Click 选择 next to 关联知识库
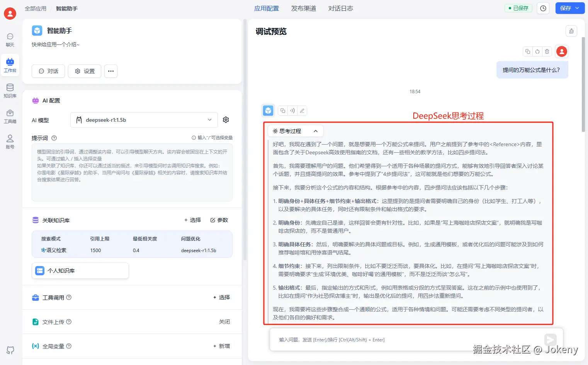The width and height of the screenshot is (588, 365). (x=192, y=220)
